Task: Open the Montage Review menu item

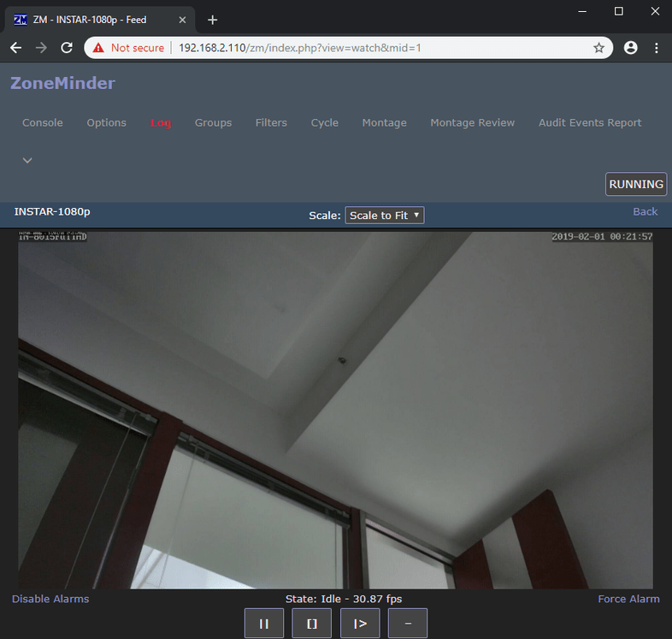Action: [x=472, y=122]
